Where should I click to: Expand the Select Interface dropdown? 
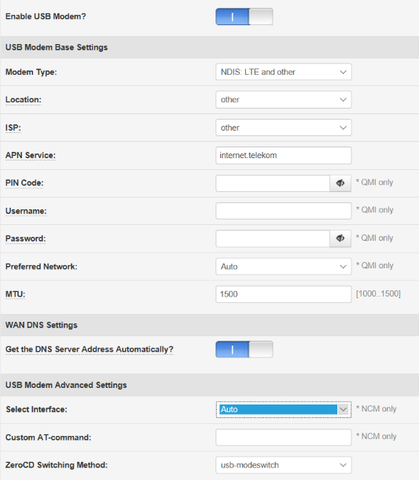click(283, 409)
